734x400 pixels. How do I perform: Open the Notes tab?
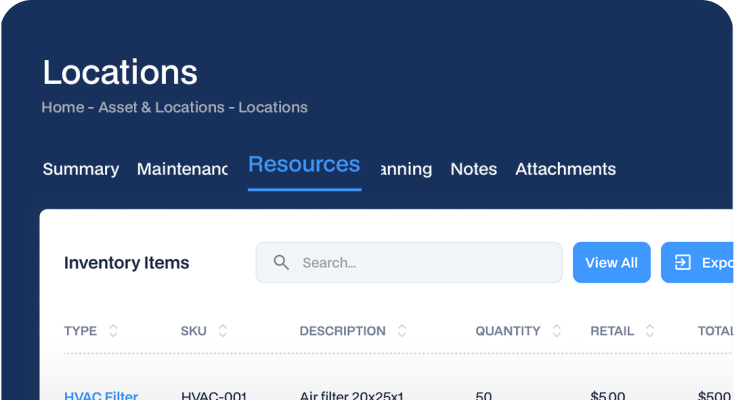(x=473, y=169)
